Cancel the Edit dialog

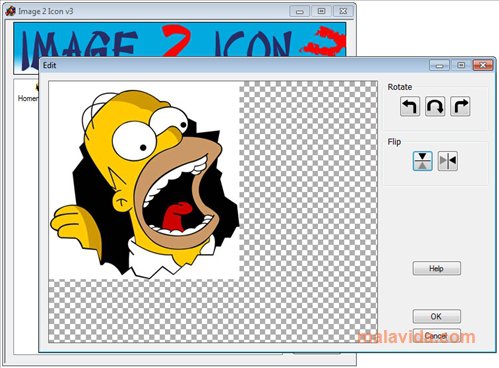tap(437, 336)
